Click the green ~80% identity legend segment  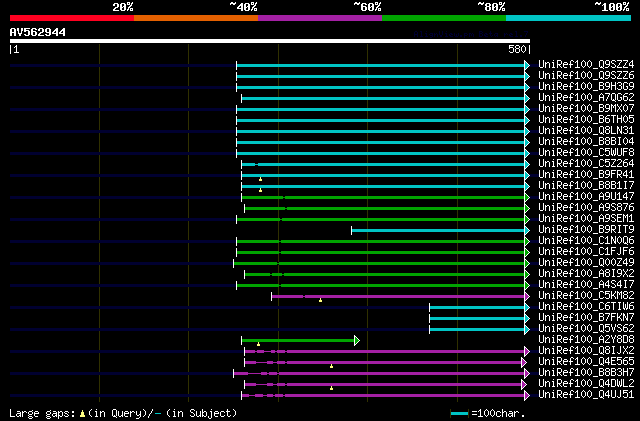[x=444, y=18]
